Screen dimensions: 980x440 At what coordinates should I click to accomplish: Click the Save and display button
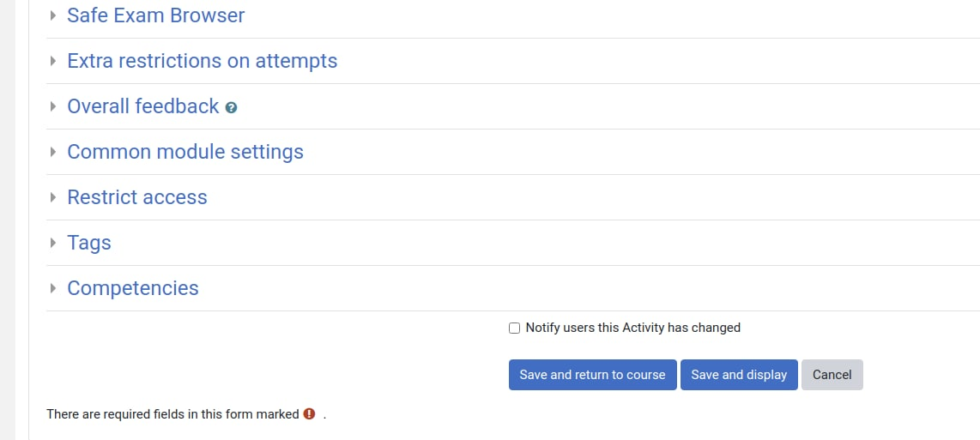tap(739, 375)
